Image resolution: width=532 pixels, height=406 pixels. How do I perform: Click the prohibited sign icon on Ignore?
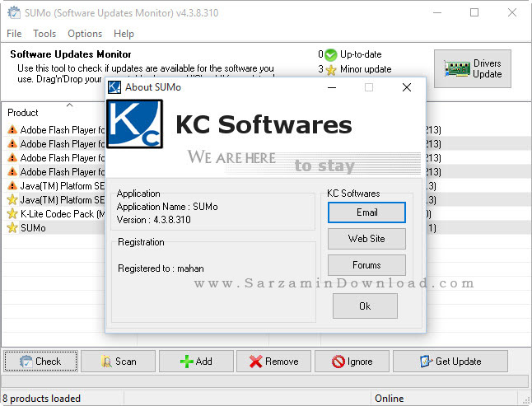tap(338, 362)
